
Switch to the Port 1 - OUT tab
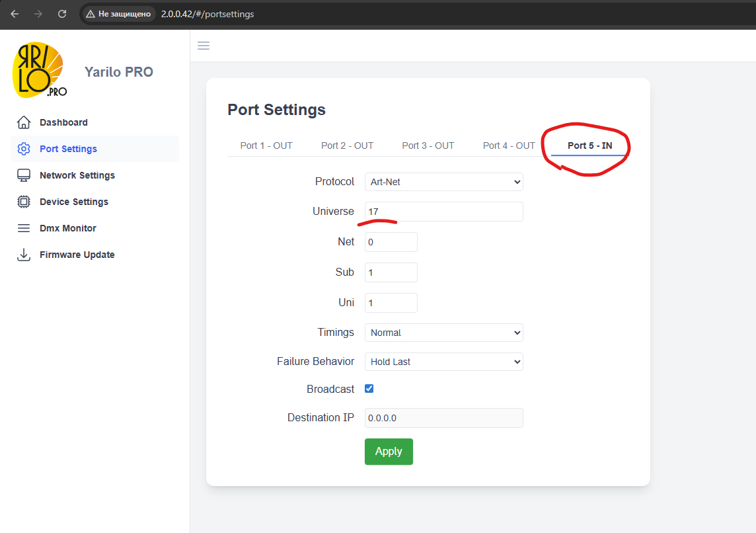[x=266, y=145]
